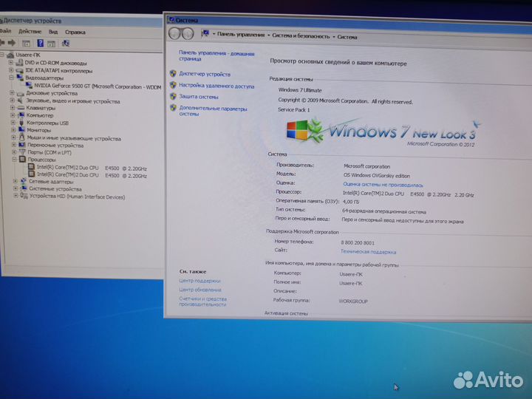Click the show console tree toolbar icon
Viewport: 532px width, 399px height.
point(26,44)
